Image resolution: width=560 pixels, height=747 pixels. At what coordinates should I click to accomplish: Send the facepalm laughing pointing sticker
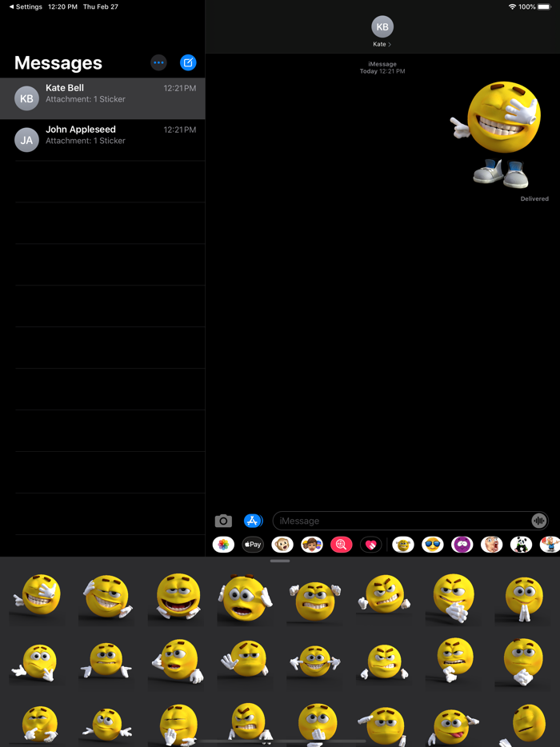tap(38, 596)
